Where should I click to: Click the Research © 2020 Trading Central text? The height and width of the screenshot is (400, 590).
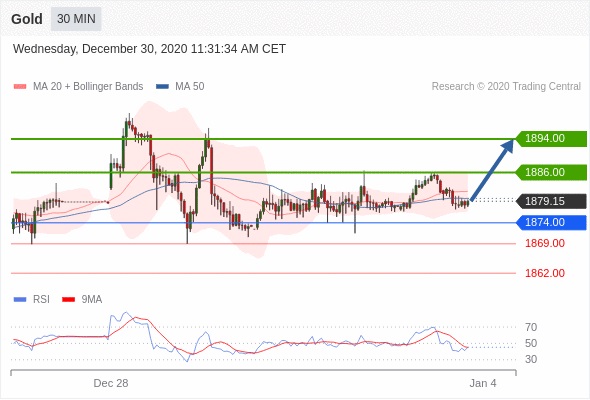(x=506, y=87)
